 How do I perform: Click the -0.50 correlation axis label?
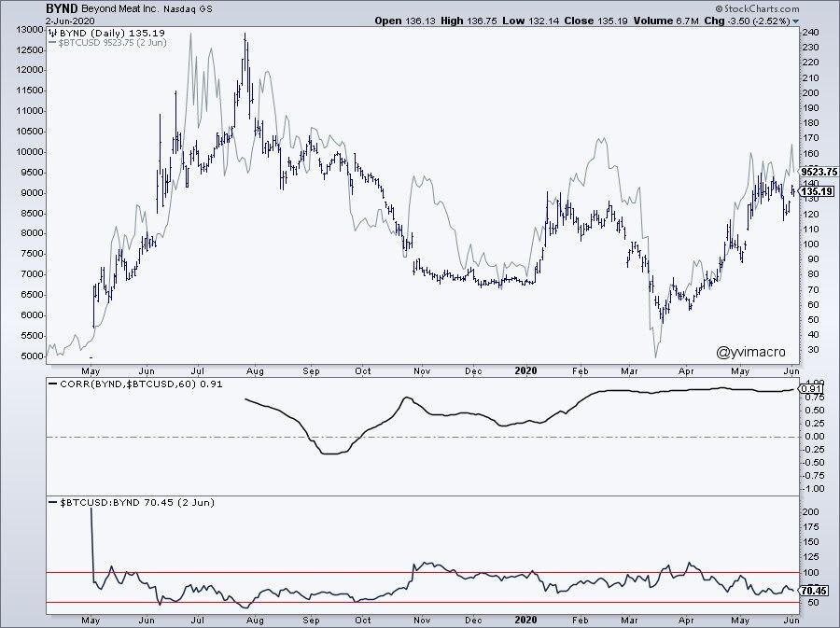[813, 463]
